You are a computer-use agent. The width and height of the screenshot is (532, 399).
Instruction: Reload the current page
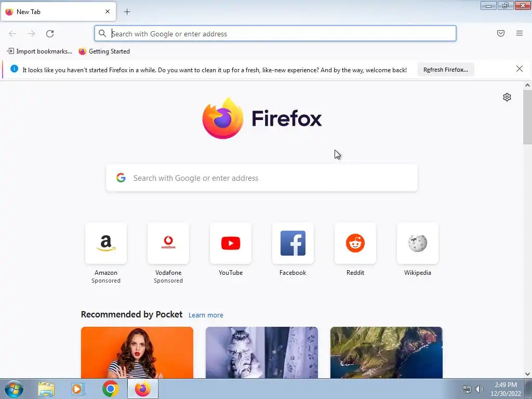pyautogui.click(x=50, y=34)
